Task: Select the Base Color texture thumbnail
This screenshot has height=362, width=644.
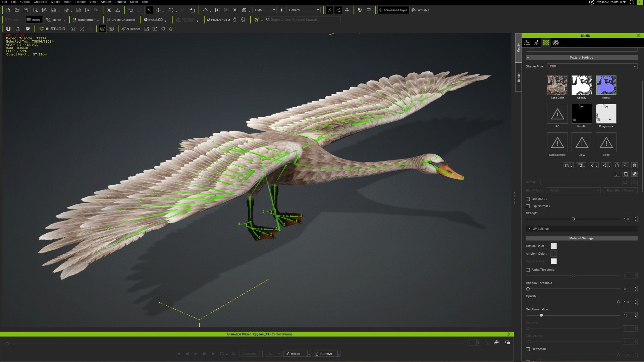Action: 557,85
